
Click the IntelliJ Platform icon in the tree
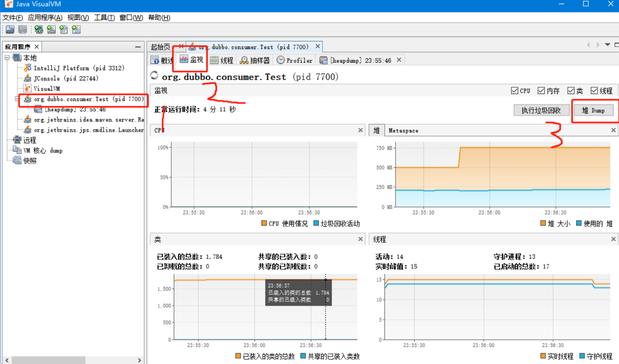pos(28,68)
